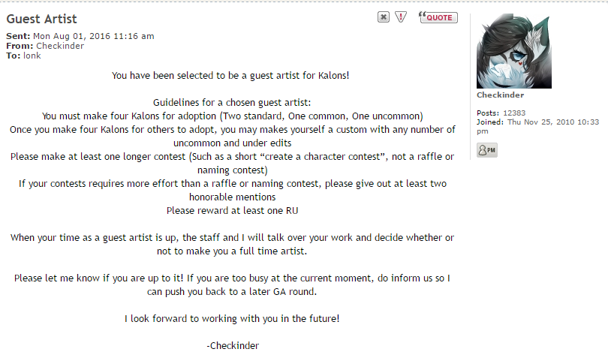Screen dimensions: 608x364
Task: Click the post count 12383
Action: [x=514, y=113]
